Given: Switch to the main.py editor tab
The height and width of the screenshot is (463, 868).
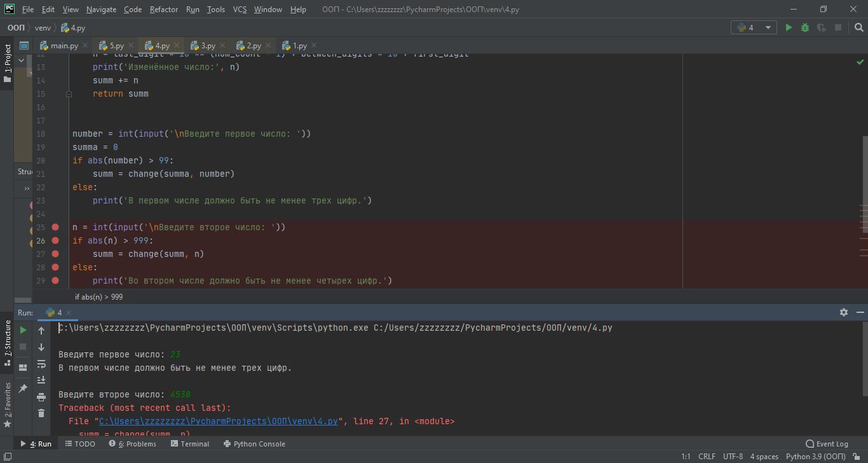Looking at the screenshot, I should click(x=64, y=46).
